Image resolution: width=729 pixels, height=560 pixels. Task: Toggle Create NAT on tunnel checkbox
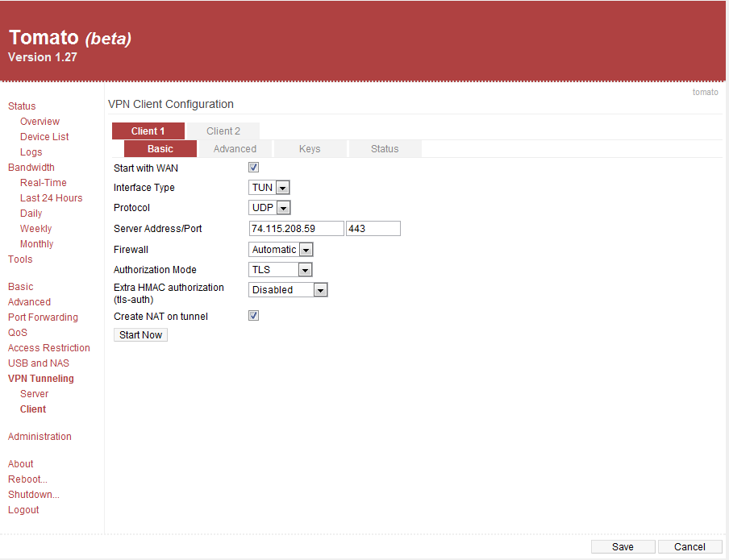click(253, 316)
